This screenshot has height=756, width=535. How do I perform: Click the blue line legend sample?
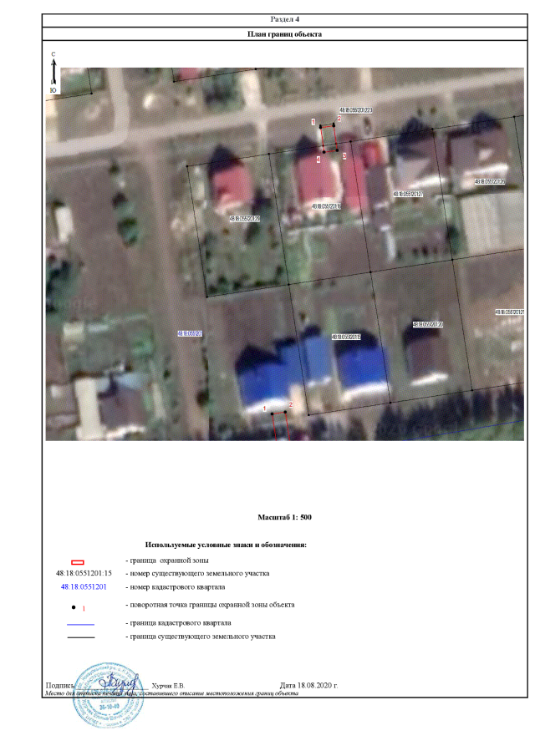tap(79, 624)
